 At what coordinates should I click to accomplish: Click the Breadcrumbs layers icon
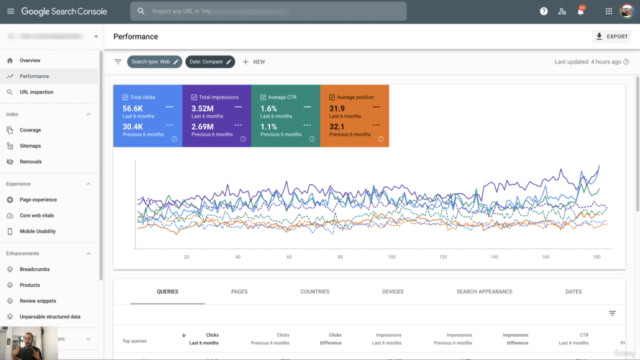10,269
